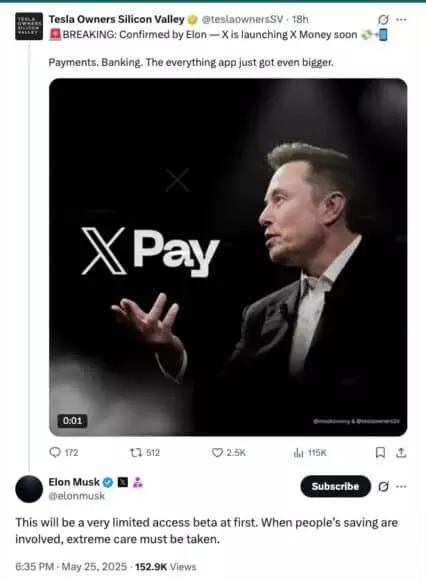Subscribe to Elon Musk
426x580 pixels.
pos(335,486)
